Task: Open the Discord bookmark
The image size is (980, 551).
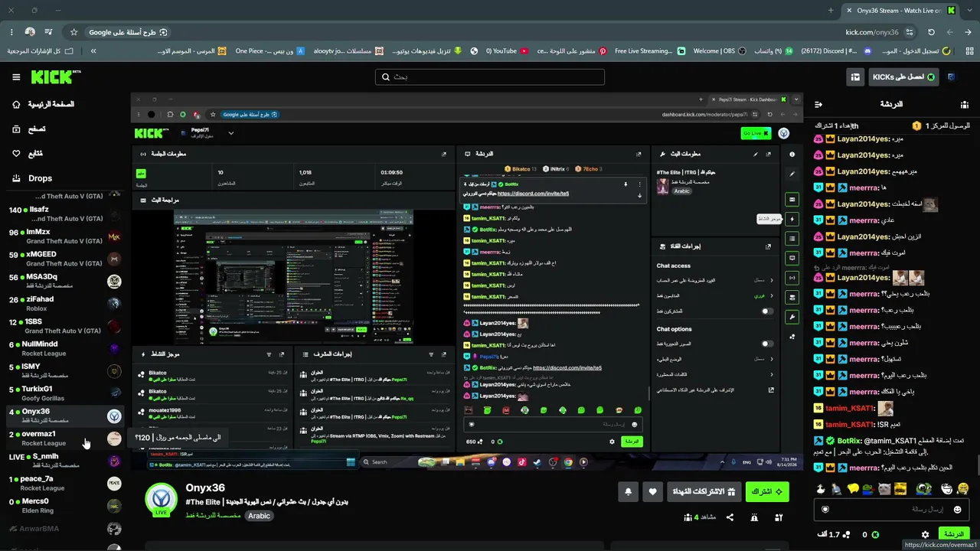Action: 836,51
